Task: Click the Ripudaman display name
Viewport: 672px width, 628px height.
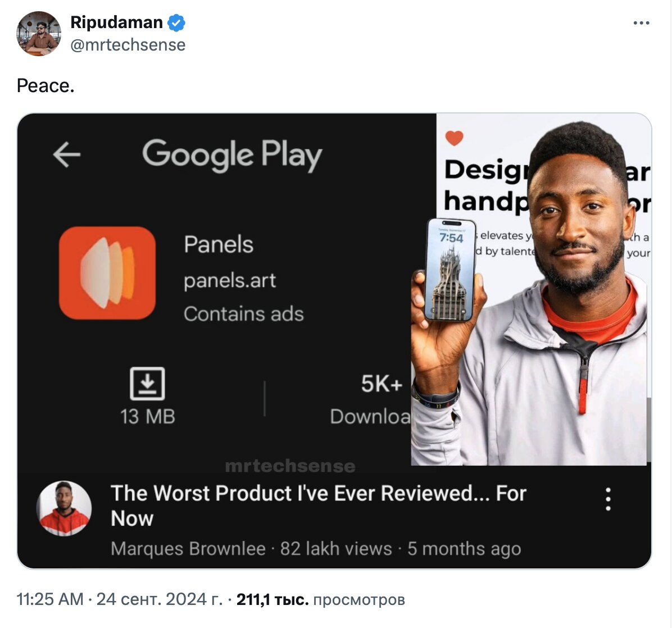Action: tap(116, 22)
